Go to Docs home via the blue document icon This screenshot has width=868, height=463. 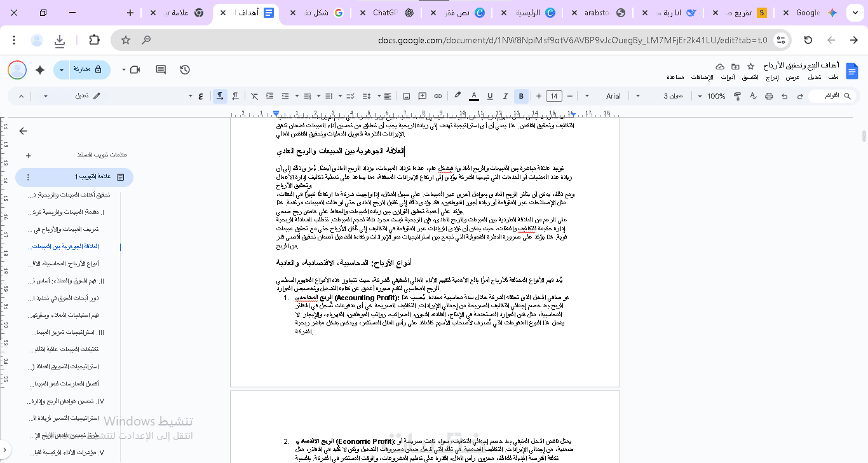[x=851, y=71]
